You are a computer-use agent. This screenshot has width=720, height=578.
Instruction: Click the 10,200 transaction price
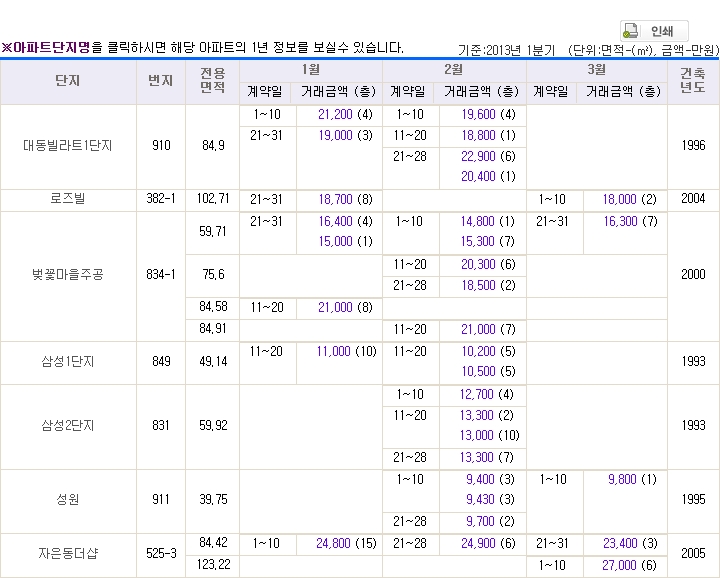478,352
